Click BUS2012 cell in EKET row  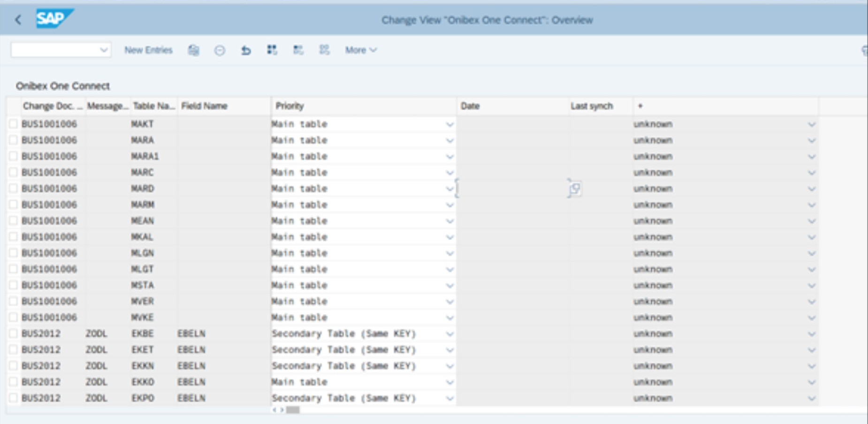tap(52, 349)
